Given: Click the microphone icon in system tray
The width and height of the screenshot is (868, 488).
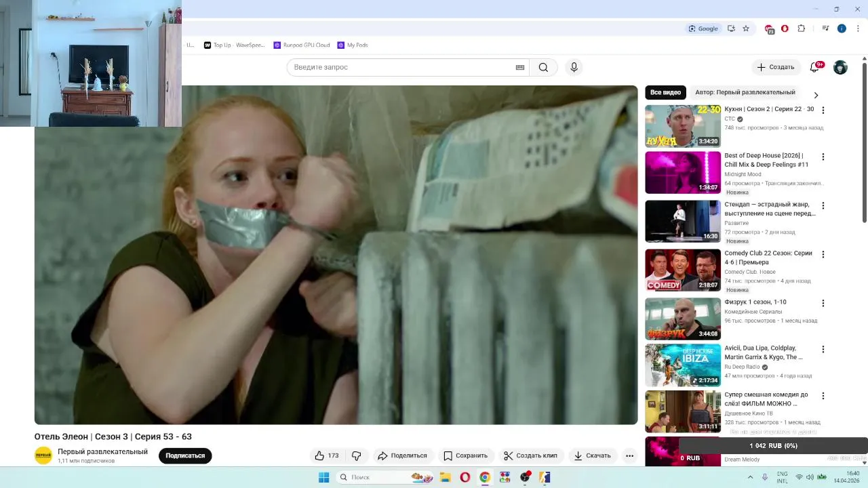Looking at the screenshot, I should coord(765,477).
